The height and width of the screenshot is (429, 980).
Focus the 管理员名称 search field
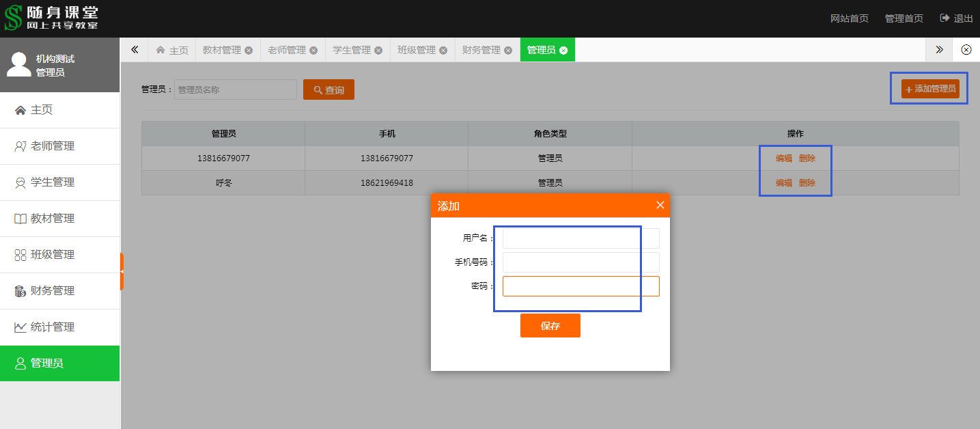[x=236, y=89]
